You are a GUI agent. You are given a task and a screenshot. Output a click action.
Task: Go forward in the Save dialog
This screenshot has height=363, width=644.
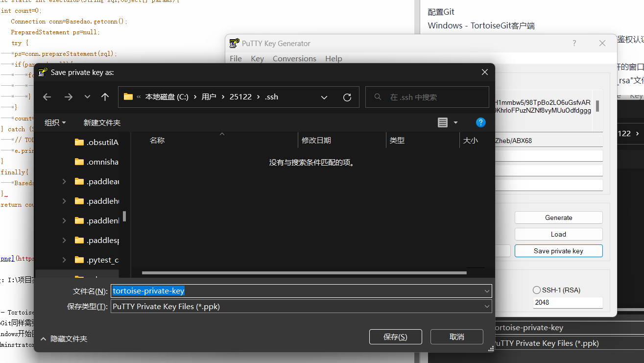pos(69,97)
